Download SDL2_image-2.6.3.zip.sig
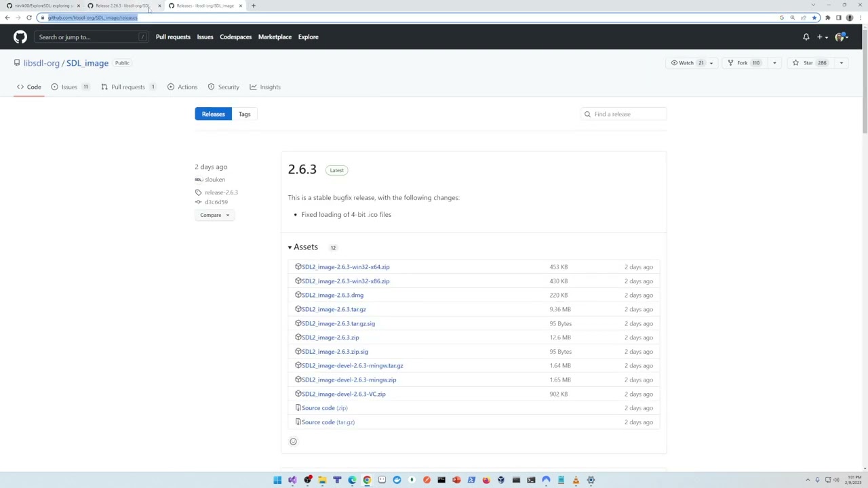The image size is (868, 488). pyautogui.click(x=334, y=352)
